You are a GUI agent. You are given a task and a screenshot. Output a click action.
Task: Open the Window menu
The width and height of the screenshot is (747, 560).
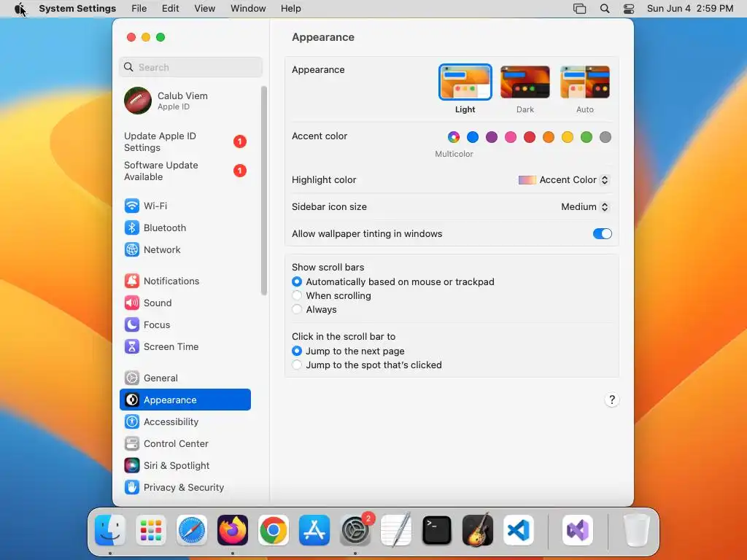coord(248,9)
